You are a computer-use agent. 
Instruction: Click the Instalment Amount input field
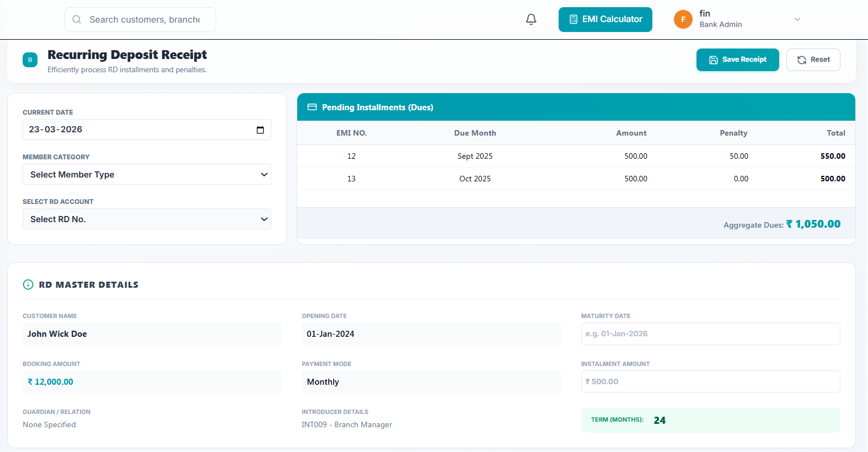(710, 381)
